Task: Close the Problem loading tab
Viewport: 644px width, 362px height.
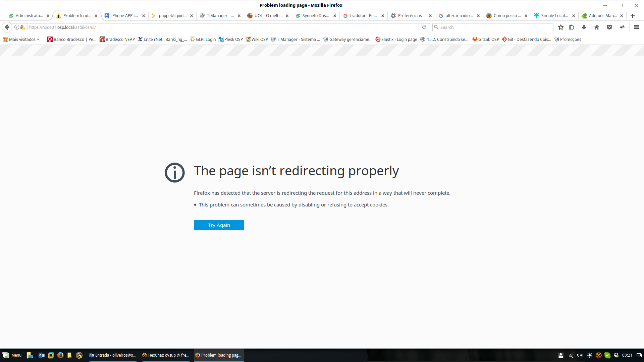Action: click(x=96, y=16)
